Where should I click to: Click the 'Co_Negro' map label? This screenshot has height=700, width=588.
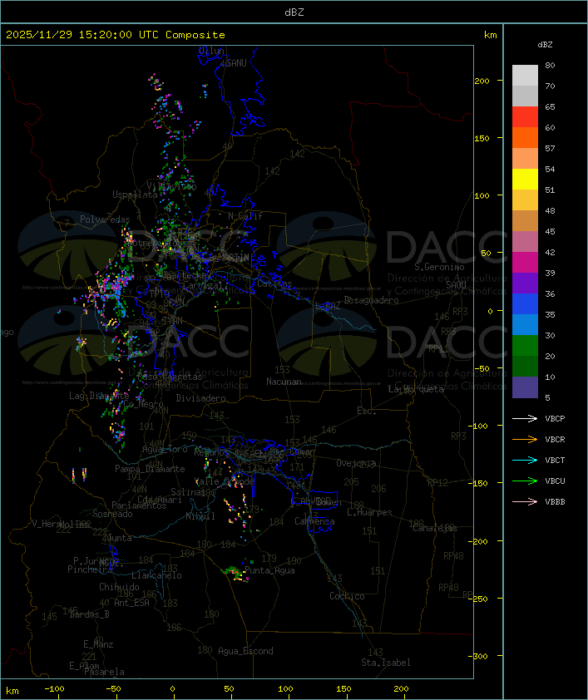(x=143, y=404)
